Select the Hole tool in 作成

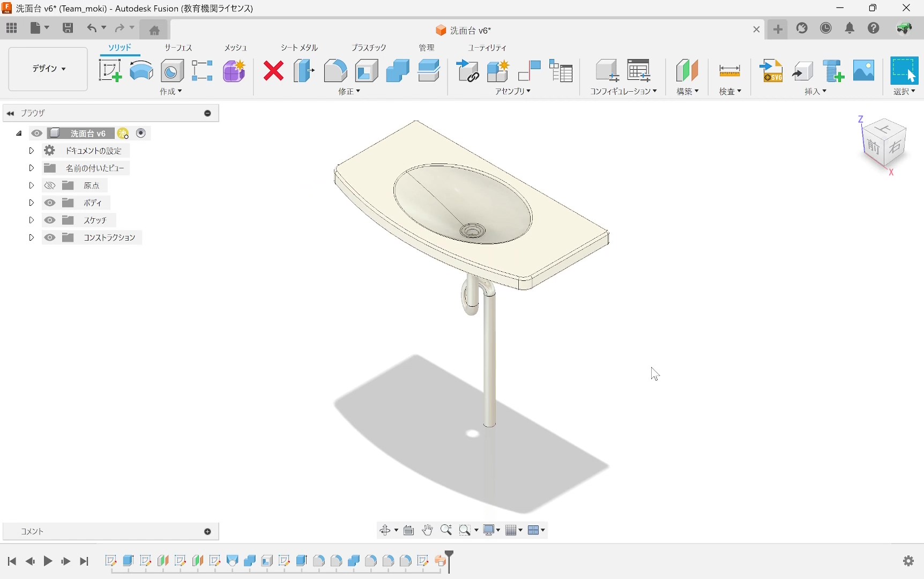click(x=172, y=71)
